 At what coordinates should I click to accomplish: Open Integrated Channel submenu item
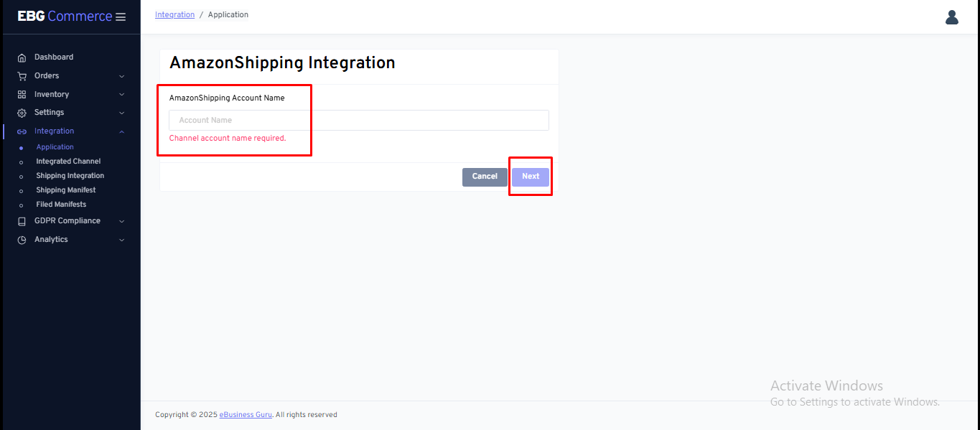point(68,162)
